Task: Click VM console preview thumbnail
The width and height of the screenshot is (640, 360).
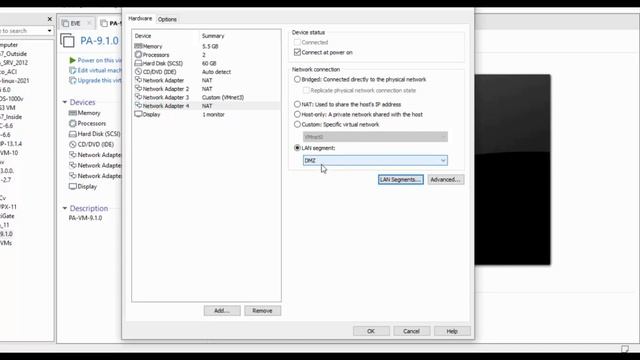Action: click(x=512, y=169)
